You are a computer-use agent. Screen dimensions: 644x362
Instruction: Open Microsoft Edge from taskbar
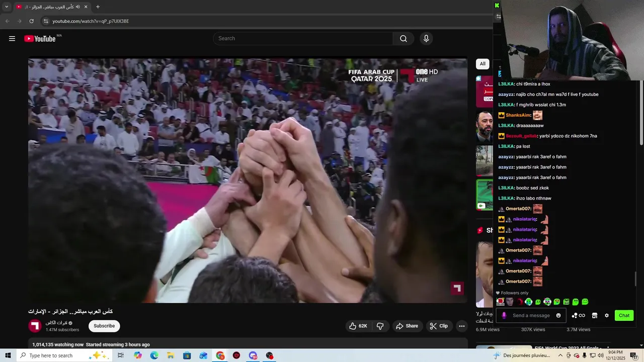point(154,355)
